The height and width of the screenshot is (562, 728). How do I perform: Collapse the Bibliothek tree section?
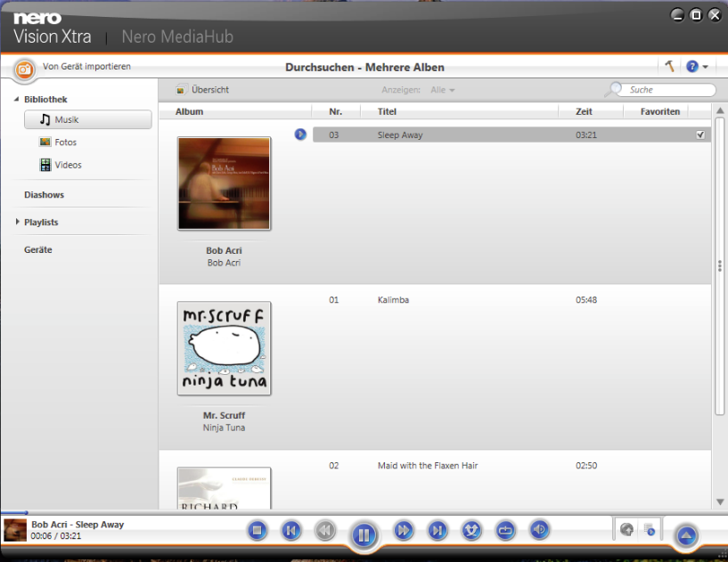[17, 100]
